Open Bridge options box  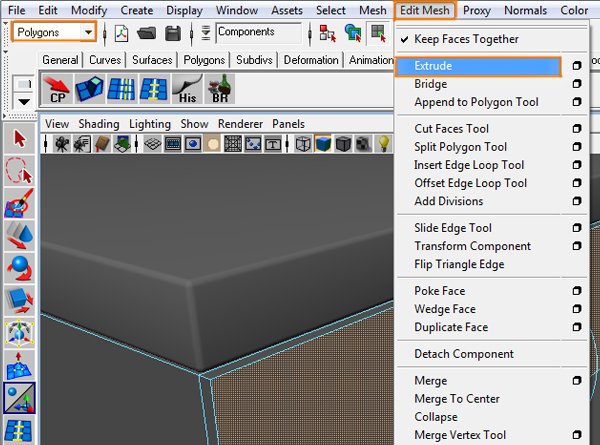[x=577, y=83]
